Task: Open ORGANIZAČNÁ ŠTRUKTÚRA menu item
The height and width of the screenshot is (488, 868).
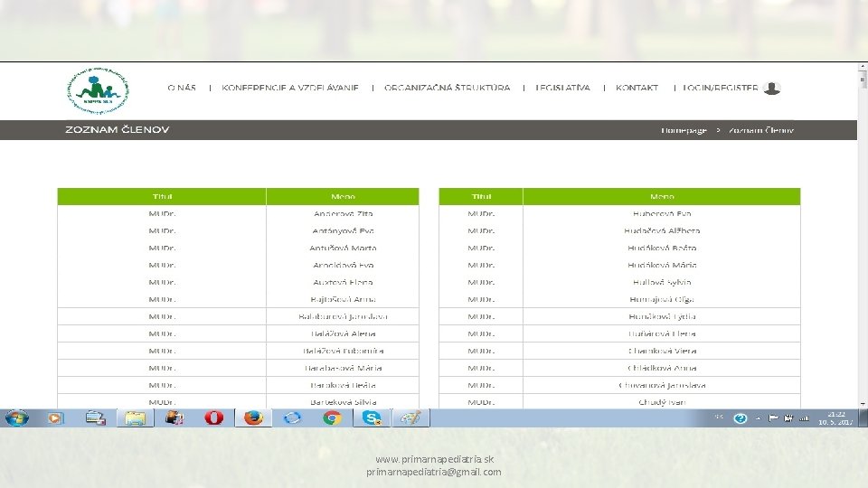Action: 448,88
